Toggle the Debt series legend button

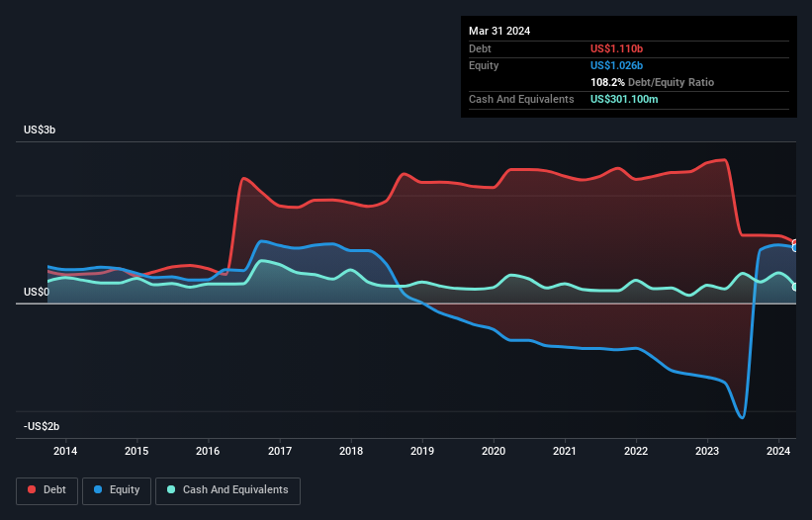(x=46, y=490)
